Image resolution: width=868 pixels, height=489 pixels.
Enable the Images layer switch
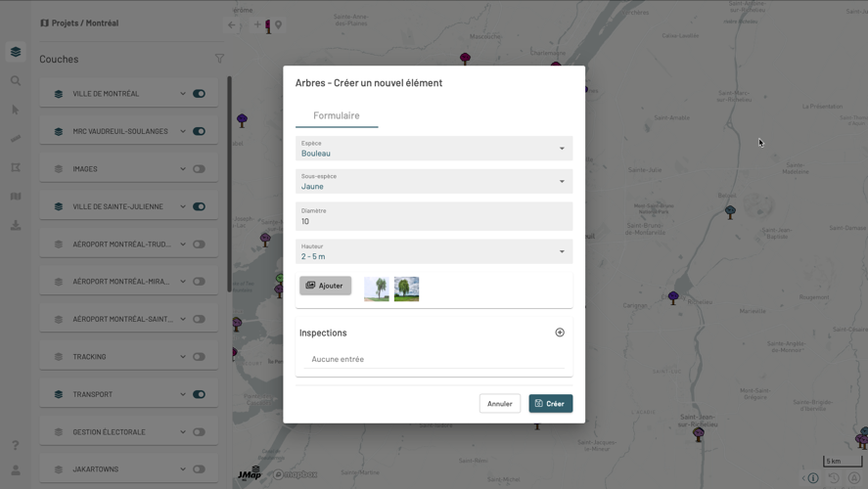pyautogui.click(x=199, y=169)
